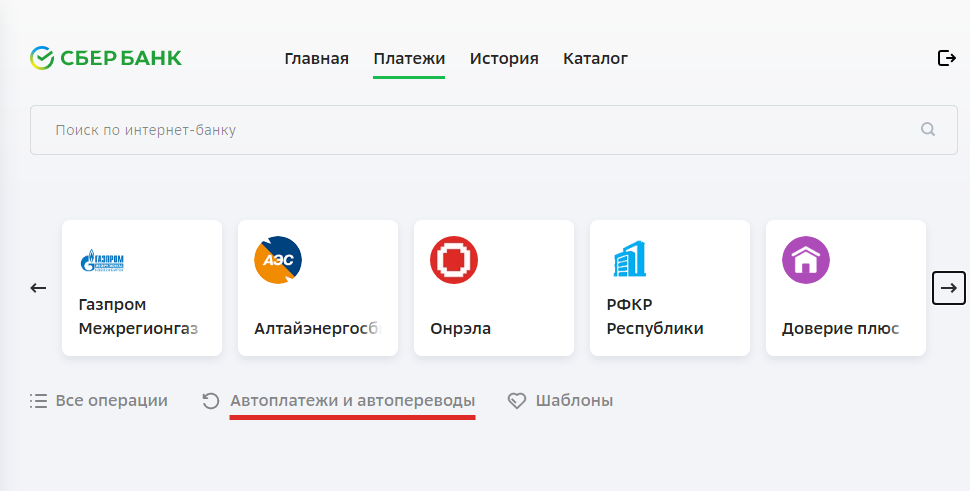Click the Поиск по интернет-банку search field

494,130
